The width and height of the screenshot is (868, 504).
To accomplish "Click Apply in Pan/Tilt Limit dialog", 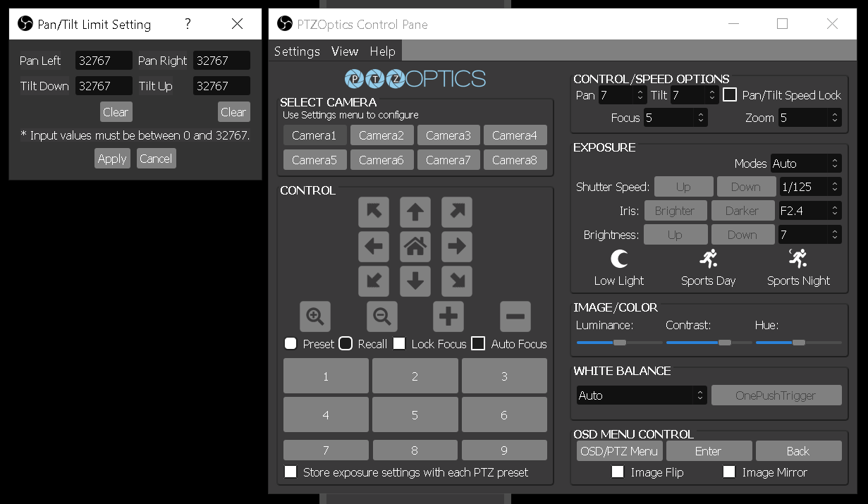I will pyautogui.click(x=112, y=159).
